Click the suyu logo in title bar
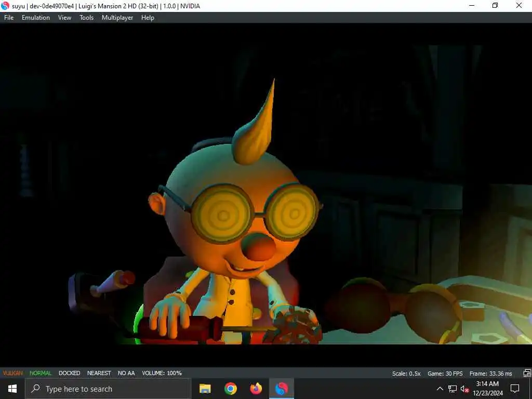The height and width of the screenshot is (399, 532). 5,6
